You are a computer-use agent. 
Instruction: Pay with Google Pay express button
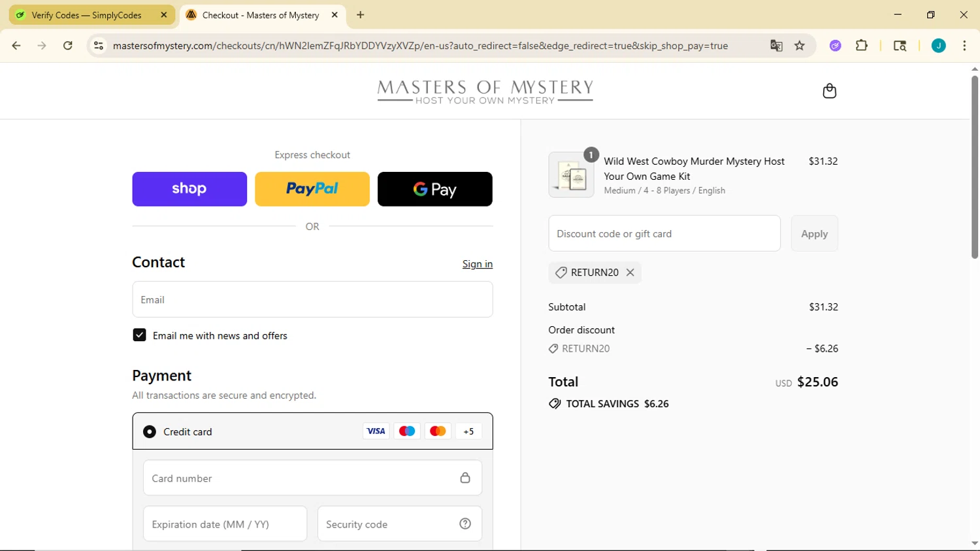pos(435,189)
